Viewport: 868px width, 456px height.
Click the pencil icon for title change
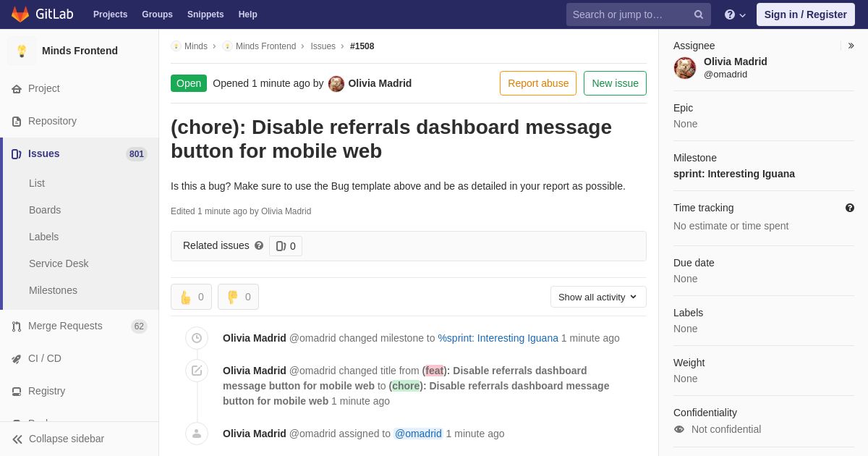(197, 371)
